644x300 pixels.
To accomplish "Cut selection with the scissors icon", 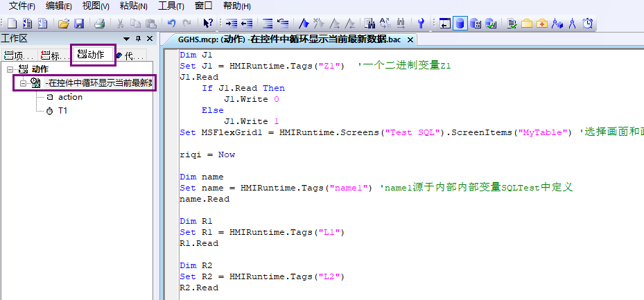I will (x=121, y=24).
